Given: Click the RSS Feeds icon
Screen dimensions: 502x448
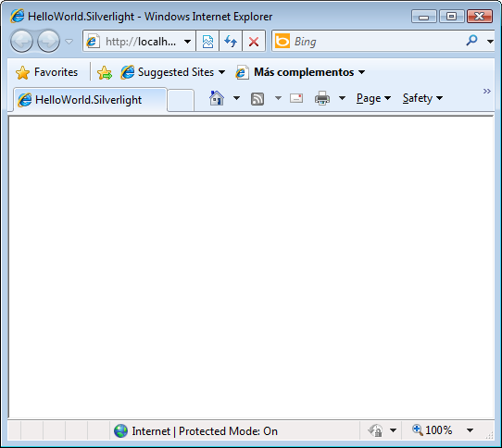Looking at the screenshot, I should 257,98.
